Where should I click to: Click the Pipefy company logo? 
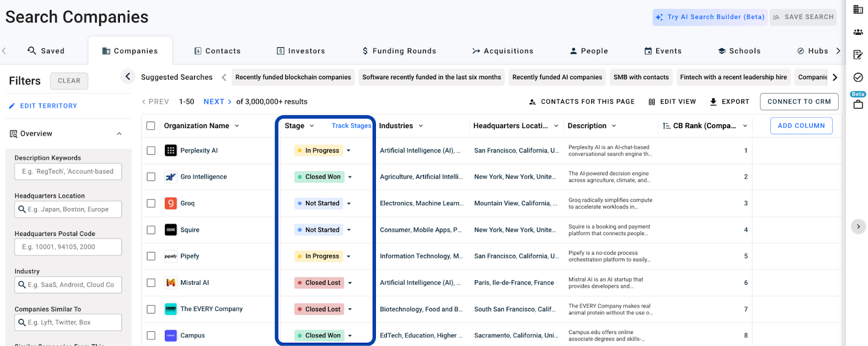click(171, 256)
